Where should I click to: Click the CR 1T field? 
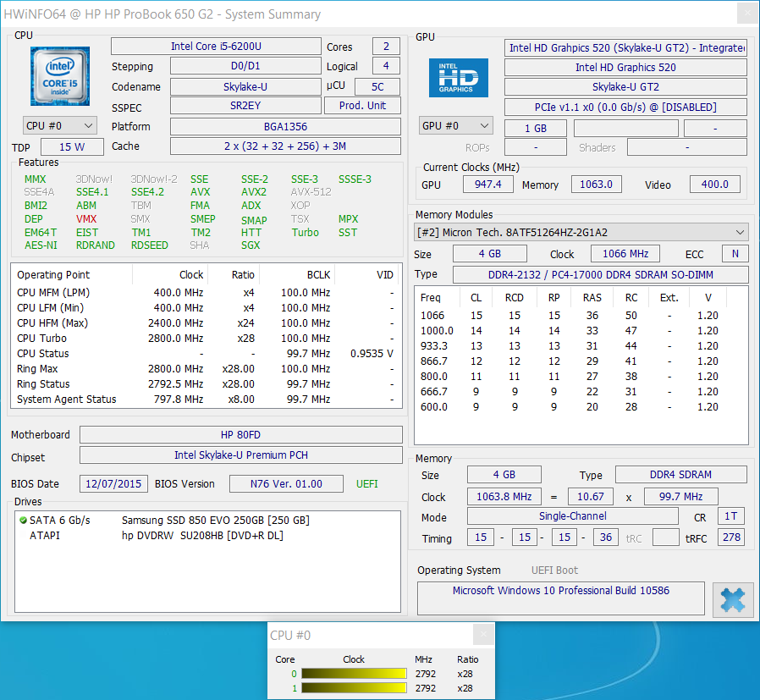coord(731,516)
